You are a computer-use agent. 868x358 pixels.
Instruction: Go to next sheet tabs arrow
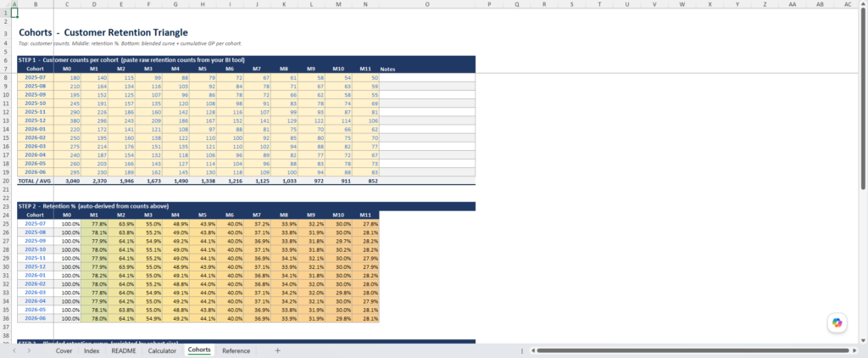29,351
